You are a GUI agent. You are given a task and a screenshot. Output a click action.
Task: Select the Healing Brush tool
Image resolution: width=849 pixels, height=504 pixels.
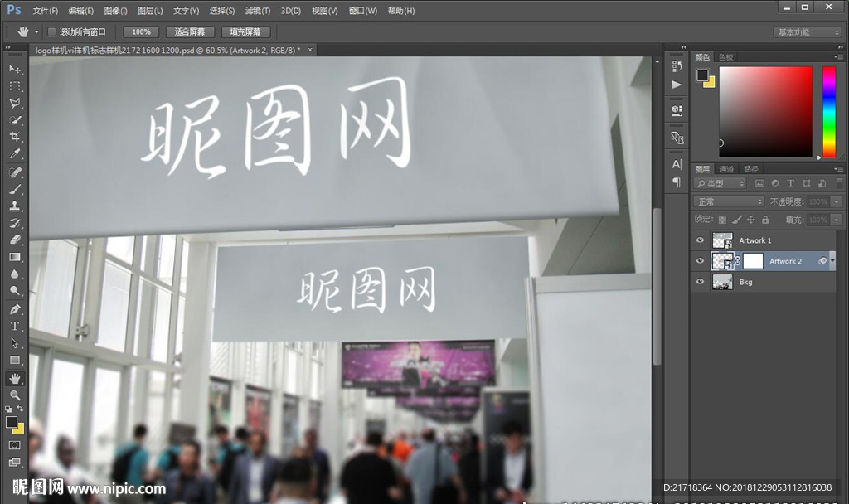click(15, 172)
